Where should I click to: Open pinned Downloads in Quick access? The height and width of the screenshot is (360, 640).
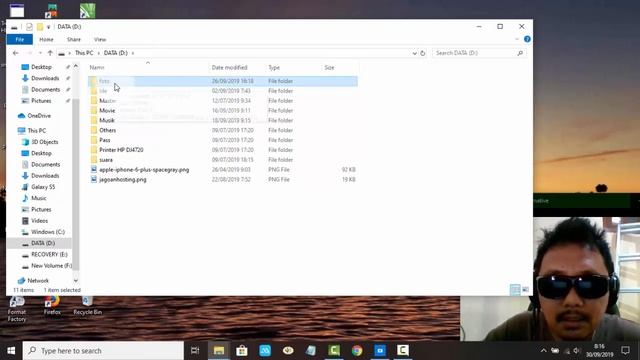click(x=45, y=78)
